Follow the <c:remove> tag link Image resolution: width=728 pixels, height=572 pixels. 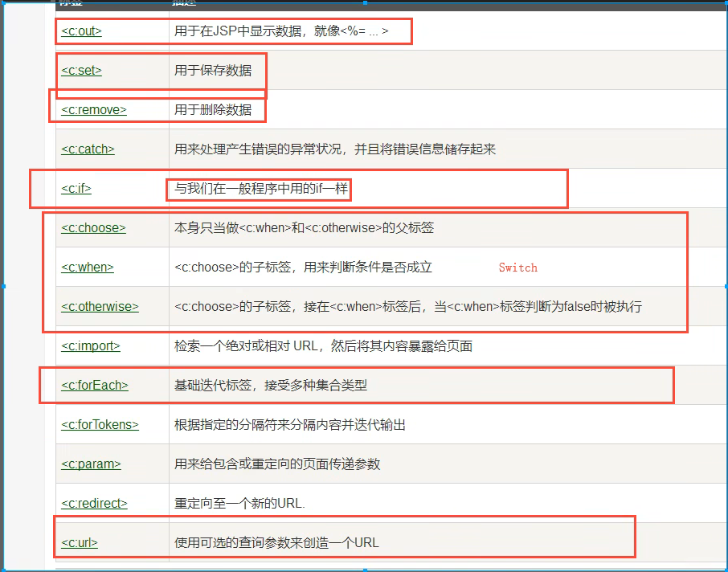click(94, 110)
